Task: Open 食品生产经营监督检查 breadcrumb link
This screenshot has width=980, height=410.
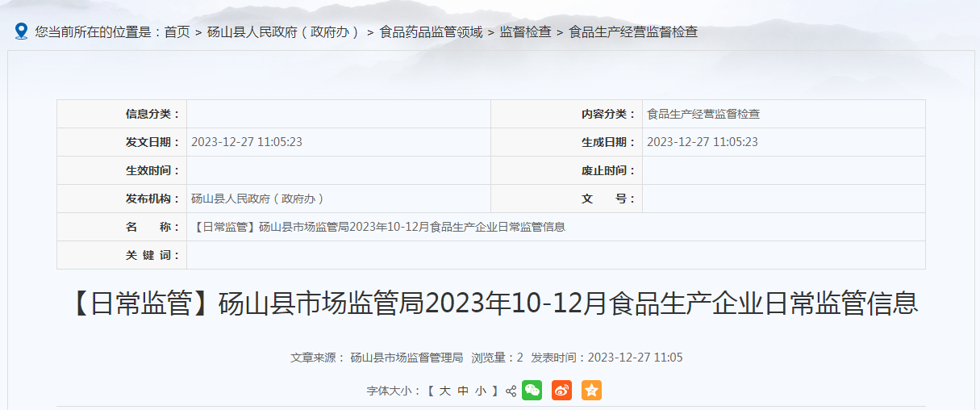Action: pos(633,32)
